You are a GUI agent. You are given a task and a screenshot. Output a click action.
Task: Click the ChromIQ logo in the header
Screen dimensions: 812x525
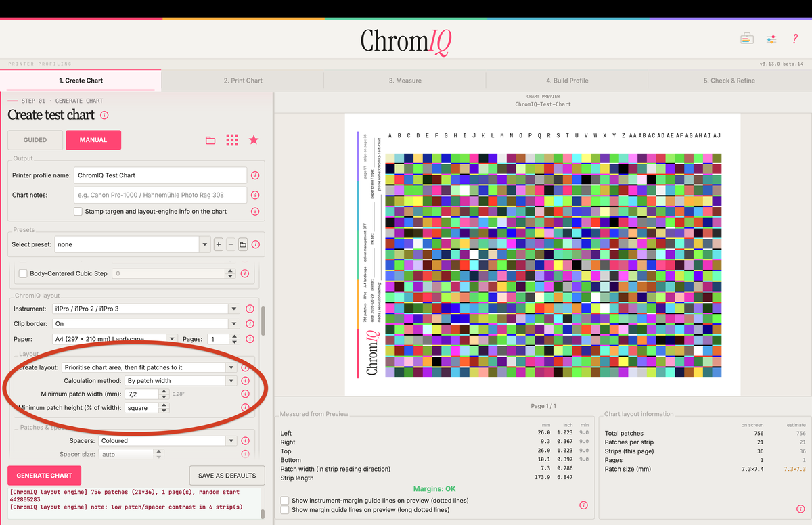click(x=406, y=41)
